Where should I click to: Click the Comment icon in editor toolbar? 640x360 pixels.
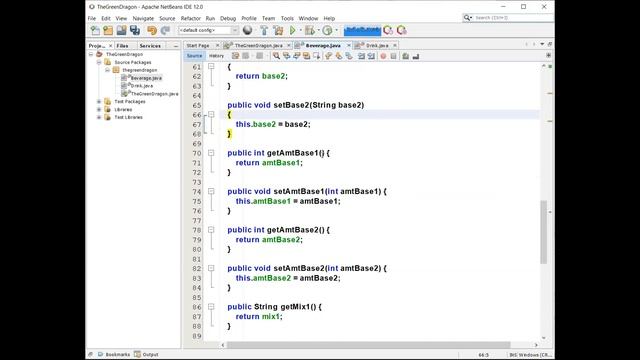405,56
